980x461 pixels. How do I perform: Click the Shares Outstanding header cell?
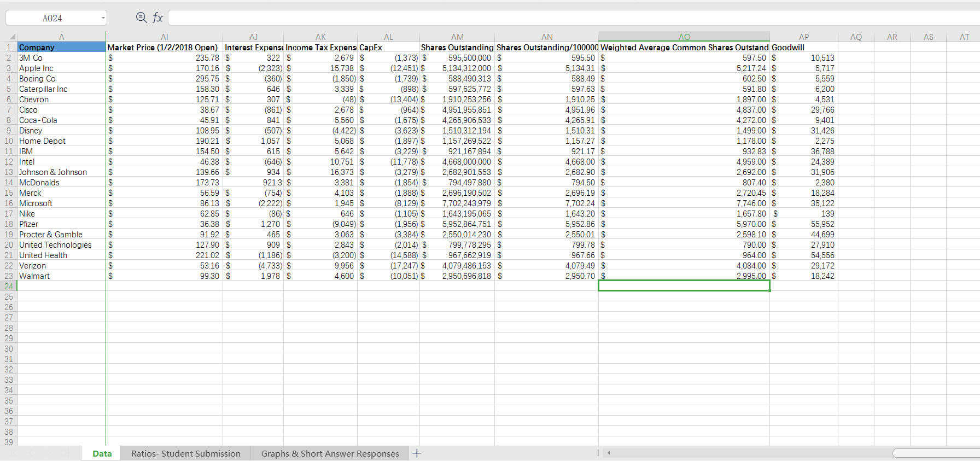coord(457,48)
